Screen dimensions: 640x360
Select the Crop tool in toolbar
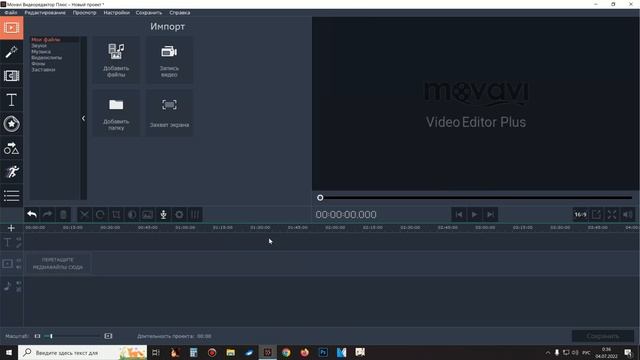point(116,214)
